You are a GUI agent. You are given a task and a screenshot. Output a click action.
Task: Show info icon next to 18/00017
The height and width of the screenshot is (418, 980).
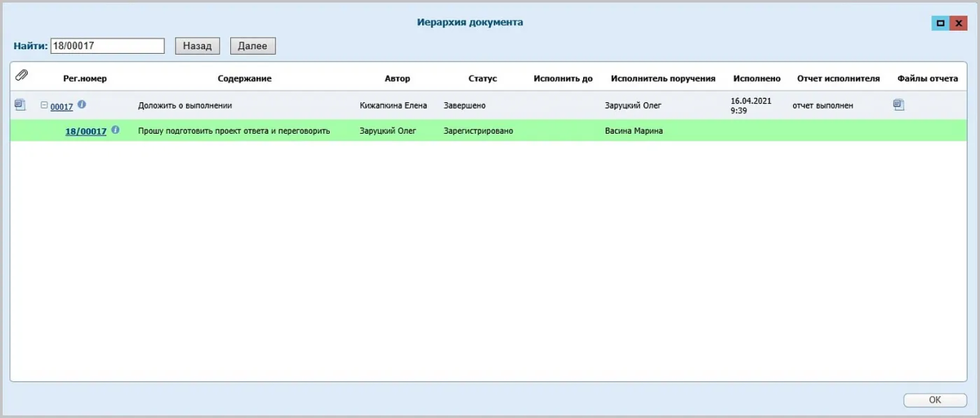tap(115, 130)
